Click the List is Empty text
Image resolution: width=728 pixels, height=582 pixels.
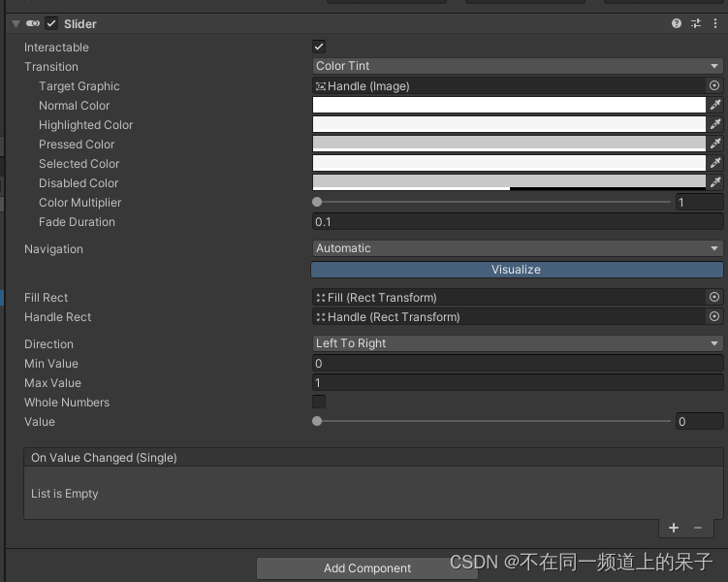[65, 494]
